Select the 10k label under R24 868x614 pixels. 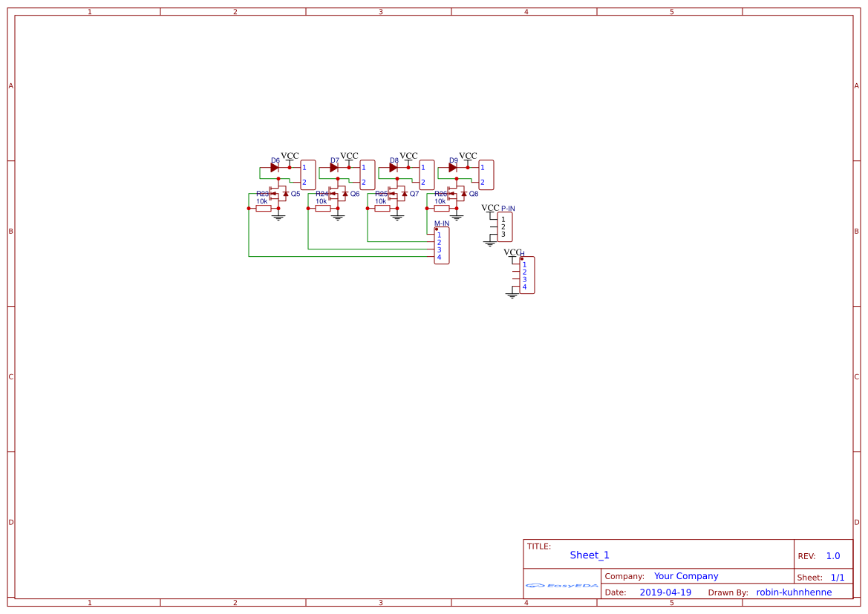[x=322, y=201]
